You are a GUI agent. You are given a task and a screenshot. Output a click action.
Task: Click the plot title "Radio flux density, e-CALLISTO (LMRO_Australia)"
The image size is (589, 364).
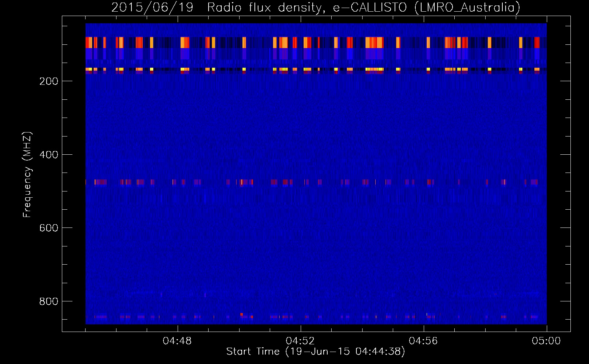click(x=364, y=7)
